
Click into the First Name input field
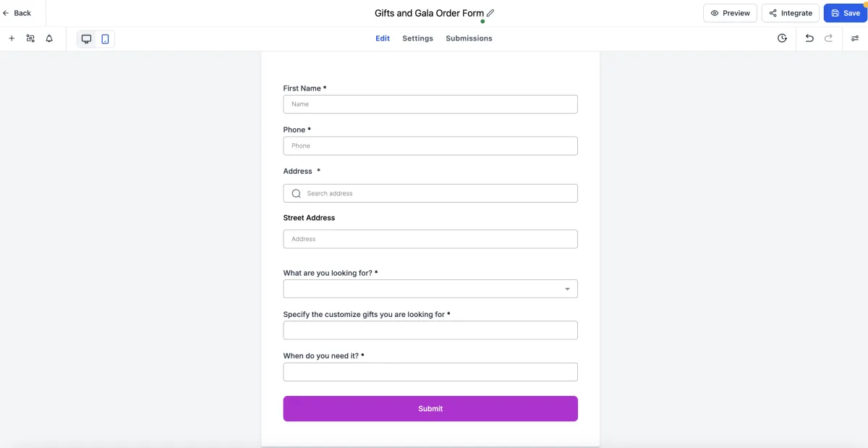coord(430,104)
